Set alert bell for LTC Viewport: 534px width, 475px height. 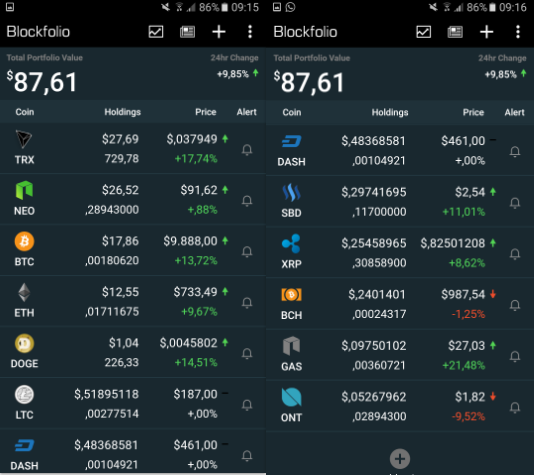point(247,405)
